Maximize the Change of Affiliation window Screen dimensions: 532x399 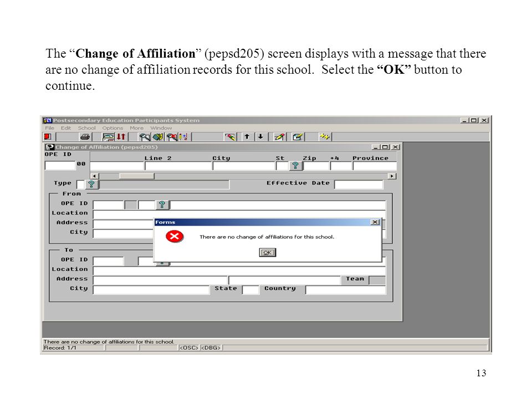(x=385, y=147)
